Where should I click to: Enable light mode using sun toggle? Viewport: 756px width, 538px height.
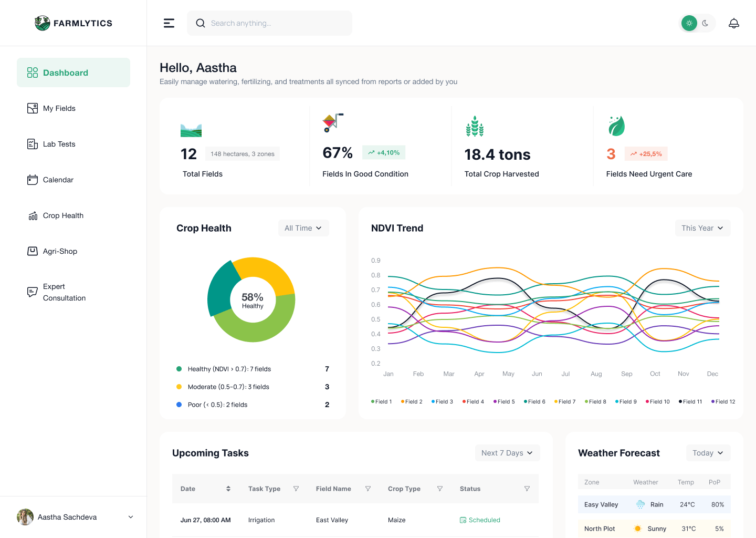(689, 23)
